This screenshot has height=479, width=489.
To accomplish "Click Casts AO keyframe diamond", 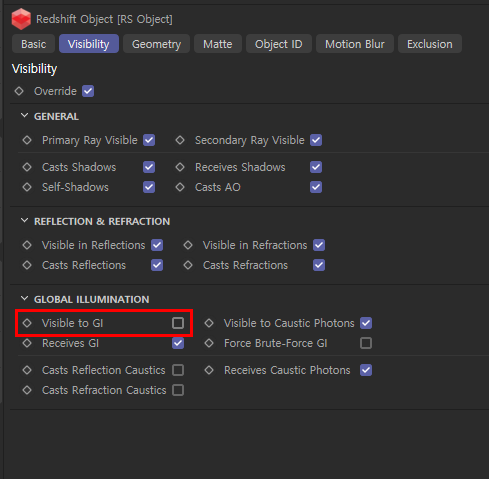I will click(x=180, y=187).
